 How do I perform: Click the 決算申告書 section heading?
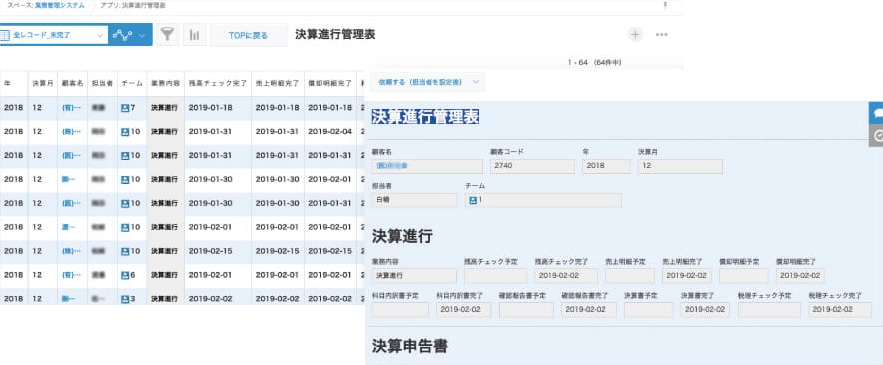[410, 346]
